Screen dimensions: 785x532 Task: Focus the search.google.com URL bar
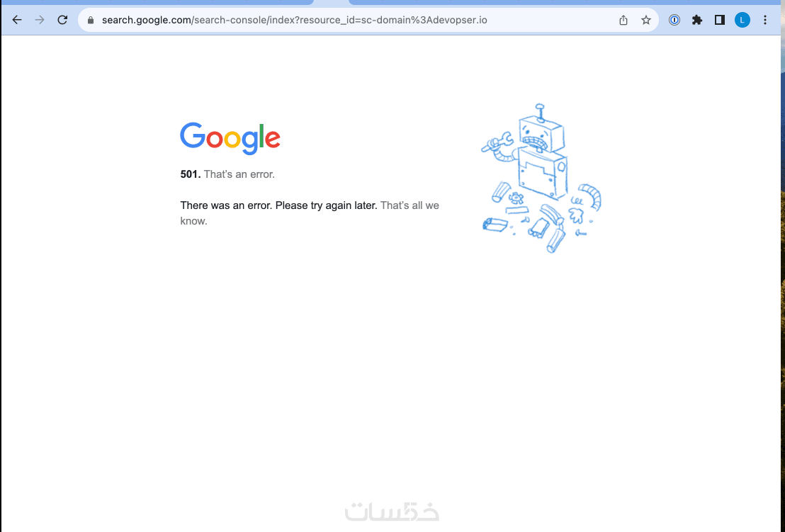[295, 20]
